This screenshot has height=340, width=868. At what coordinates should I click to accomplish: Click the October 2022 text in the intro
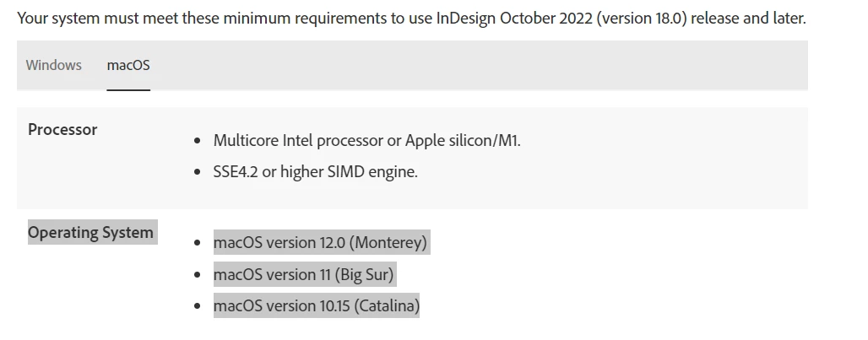(x=546, y=19)
